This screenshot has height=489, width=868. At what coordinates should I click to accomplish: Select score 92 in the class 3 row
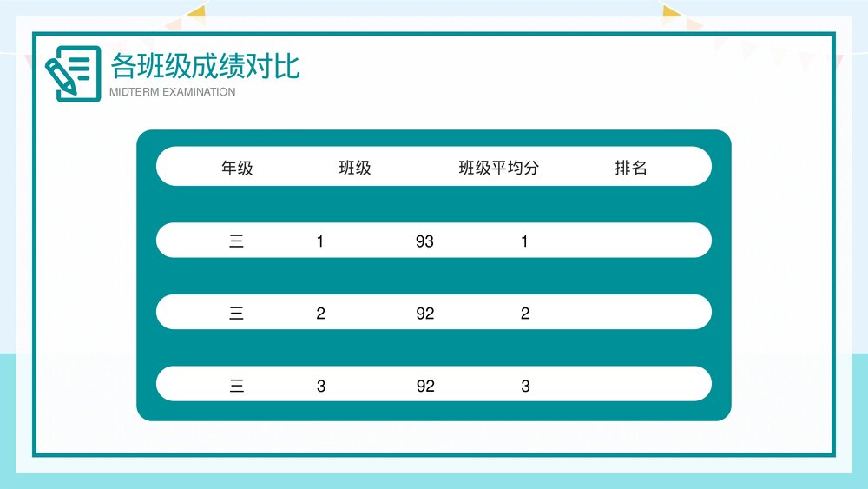pyautogui.click(x=425, y=386)
